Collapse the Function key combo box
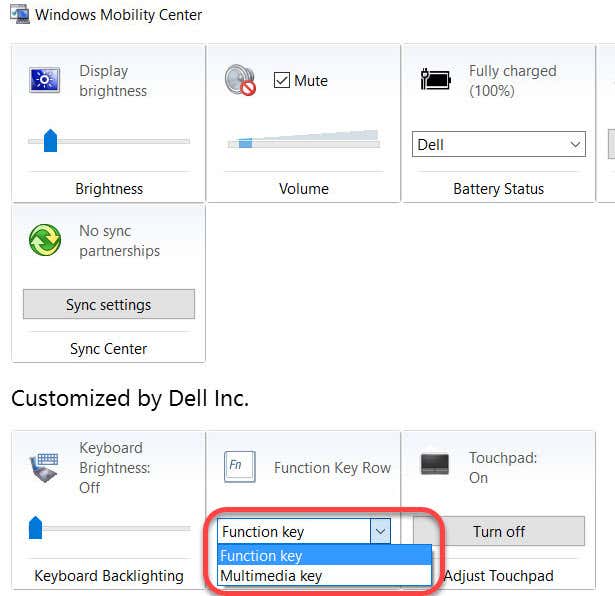This screenshot has width=615, height=596. coord(379,532)
